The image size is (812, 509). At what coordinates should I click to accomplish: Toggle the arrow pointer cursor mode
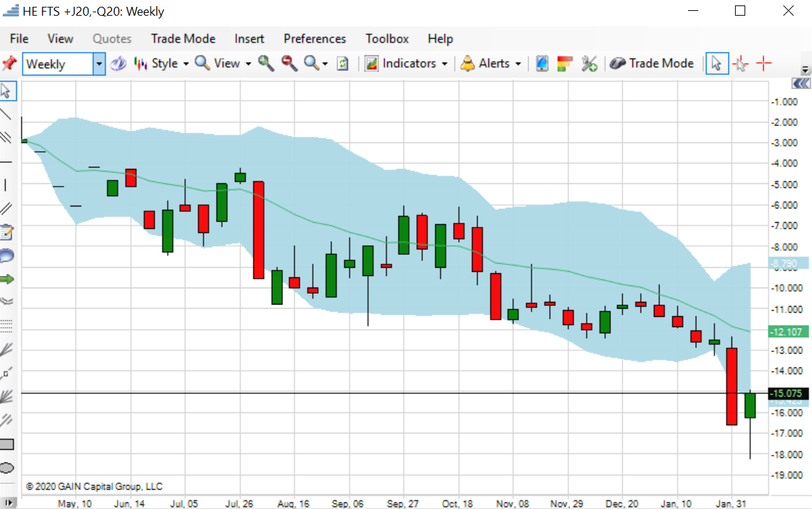tap(716, 63)
